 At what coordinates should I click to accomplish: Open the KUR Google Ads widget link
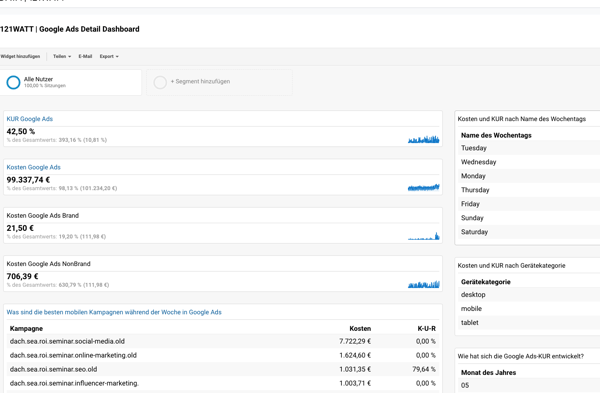coord(29,119)
